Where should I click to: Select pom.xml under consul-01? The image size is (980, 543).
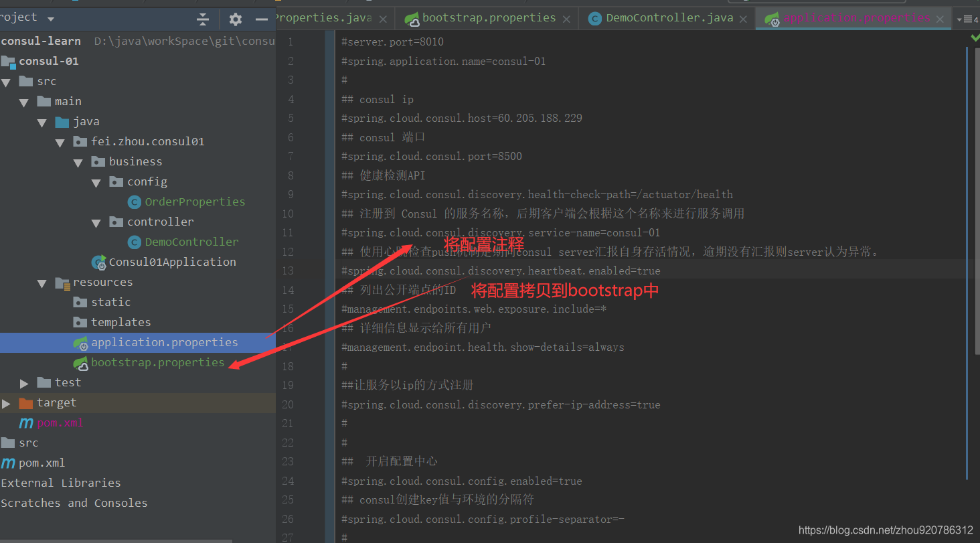point(60,422)
